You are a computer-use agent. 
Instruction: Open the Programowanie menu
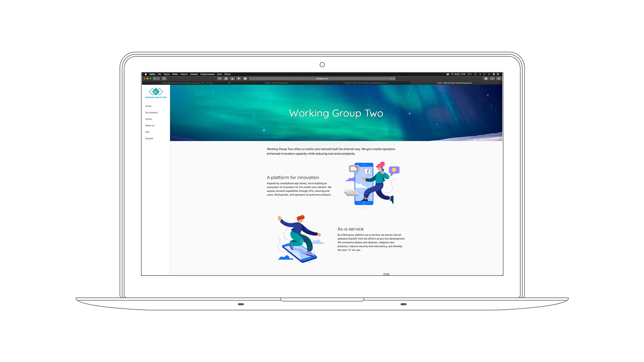207,74
